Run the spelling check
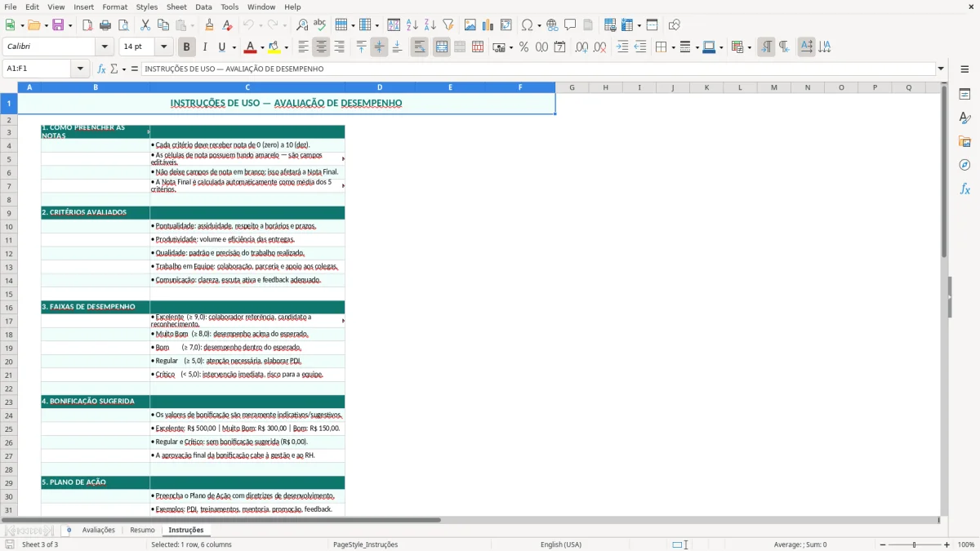 click(320, 25)
